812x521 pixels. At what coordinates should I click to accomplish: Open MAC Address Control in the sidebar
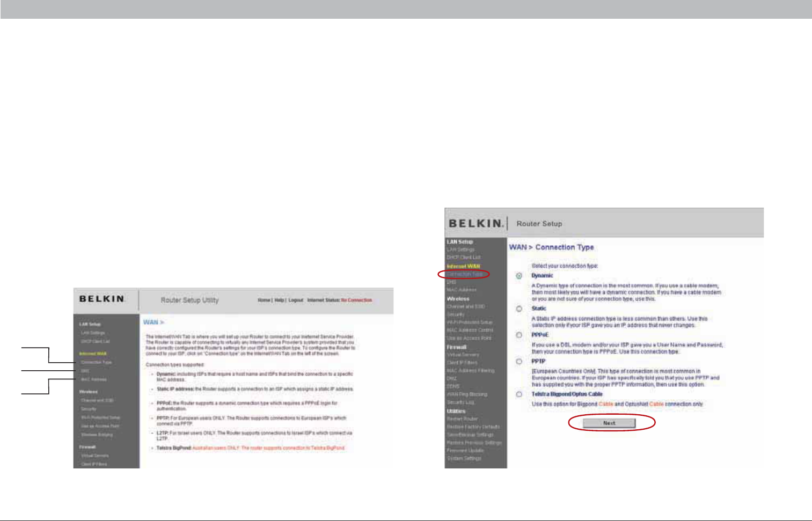470,331
